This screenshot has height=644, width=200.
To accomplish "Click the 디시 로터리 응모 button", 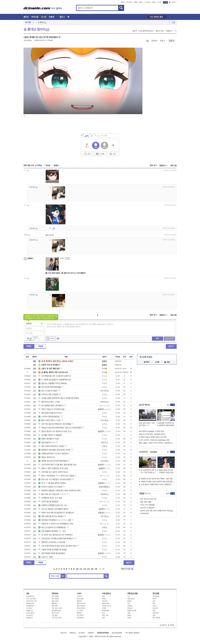I will 156,17.
